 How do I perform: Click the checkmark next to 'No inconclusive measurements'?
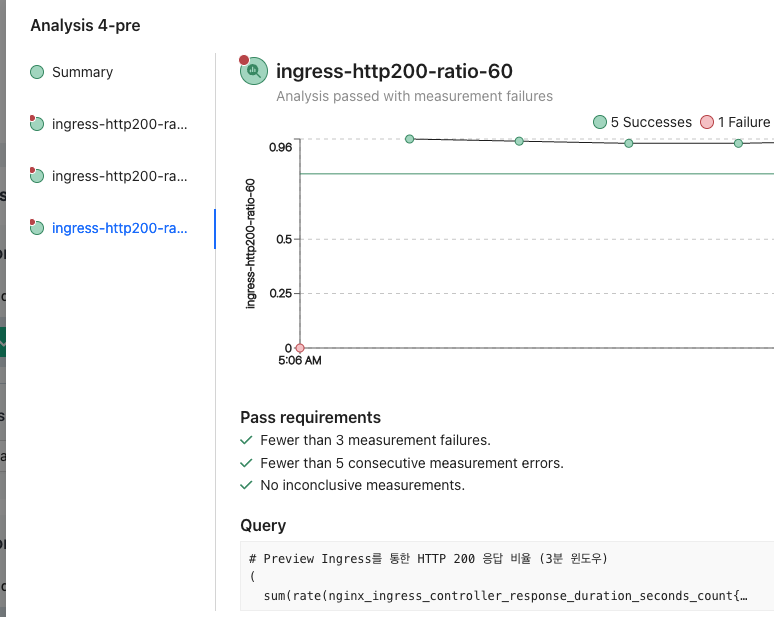(x=246, y=485)
